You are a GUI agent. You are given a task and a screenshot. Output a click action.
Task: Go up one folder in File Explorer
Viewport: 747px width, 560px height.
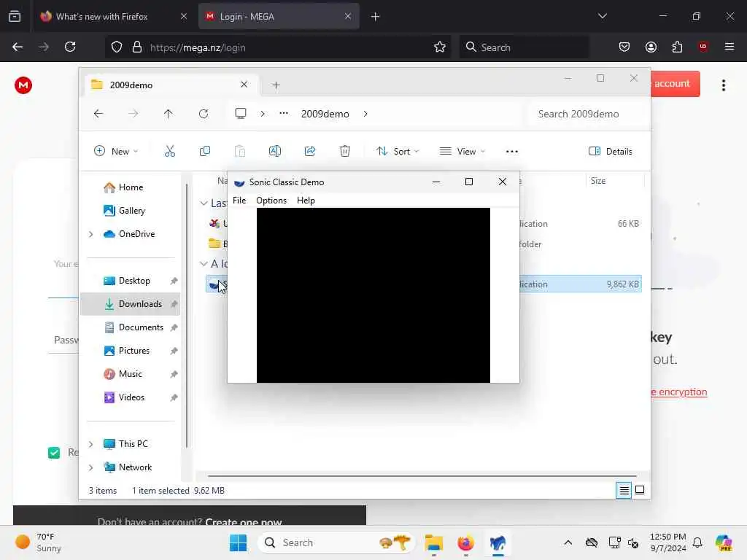[x=169, y=114]
